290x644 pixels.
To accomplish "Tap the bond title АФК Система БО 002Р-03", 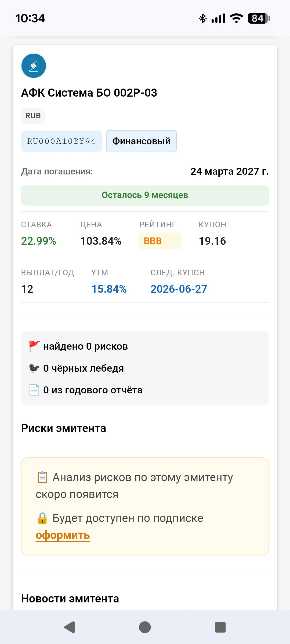I will (x=89, y=93).
